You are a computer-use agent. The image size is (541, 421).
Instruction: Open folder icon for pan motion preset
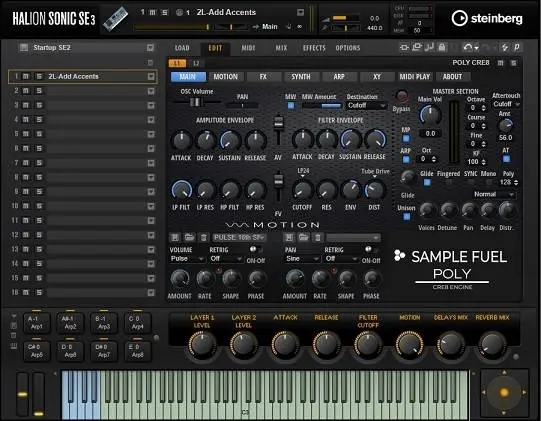(x=304, y=237)
